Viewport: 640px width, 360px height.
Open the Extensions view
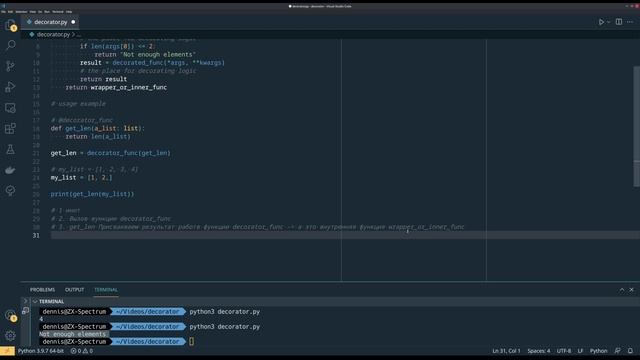point(10,129)
